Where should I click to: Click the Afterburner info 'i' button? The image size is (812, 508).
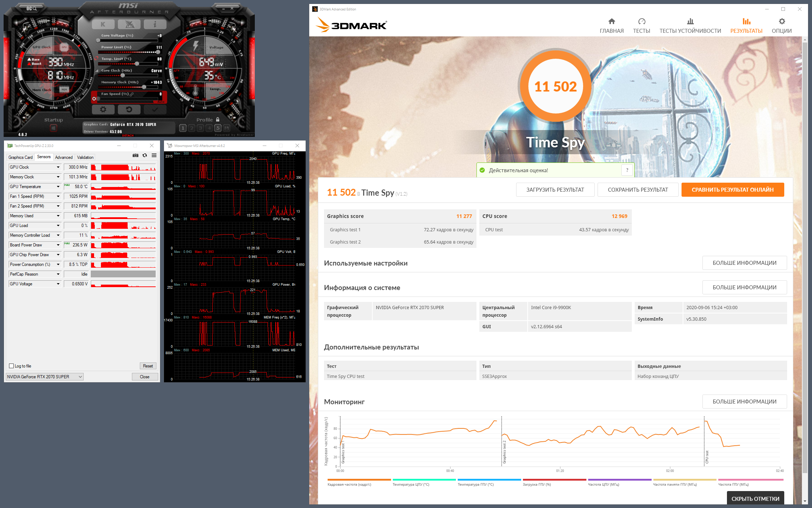tap(155, 24)
